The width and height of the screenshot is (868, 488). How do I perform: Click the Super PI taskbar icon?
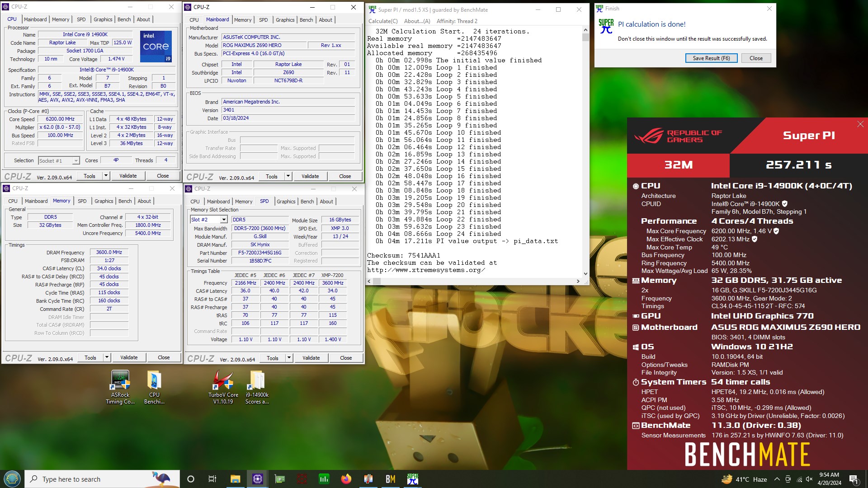point(413,479)
